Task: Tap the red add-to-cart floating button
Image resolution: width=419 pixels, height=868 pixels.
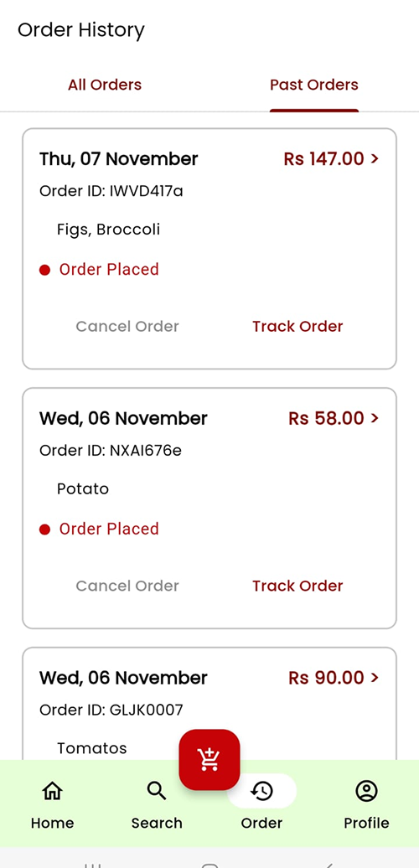Action: pos(209,759)
